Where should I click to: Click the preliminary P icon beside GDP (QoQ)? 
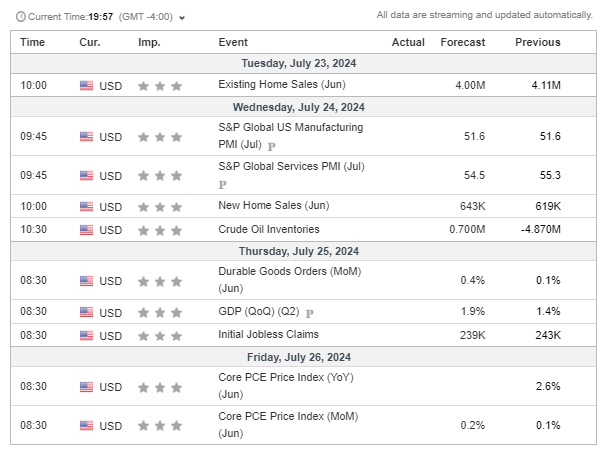coord(310,313)
